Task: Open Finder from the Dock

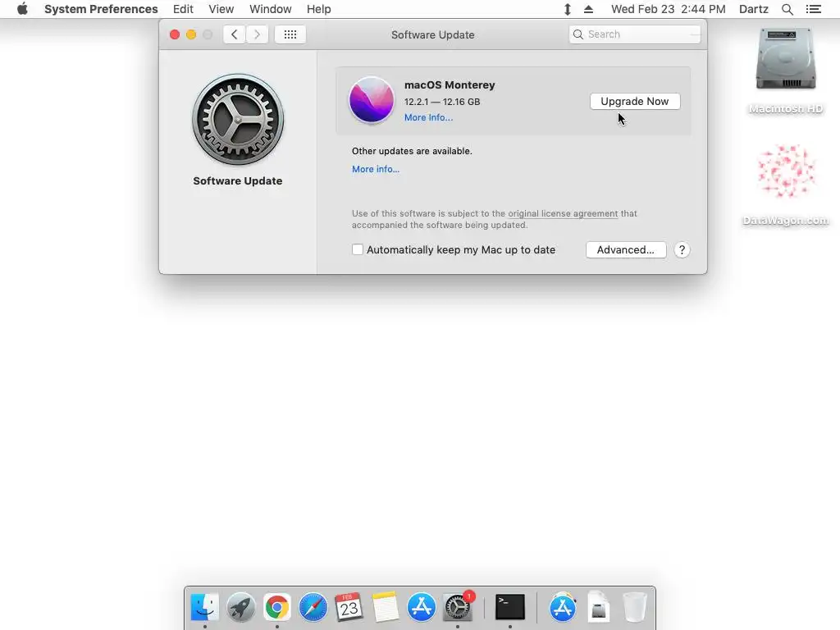Action: click(204, 607)
